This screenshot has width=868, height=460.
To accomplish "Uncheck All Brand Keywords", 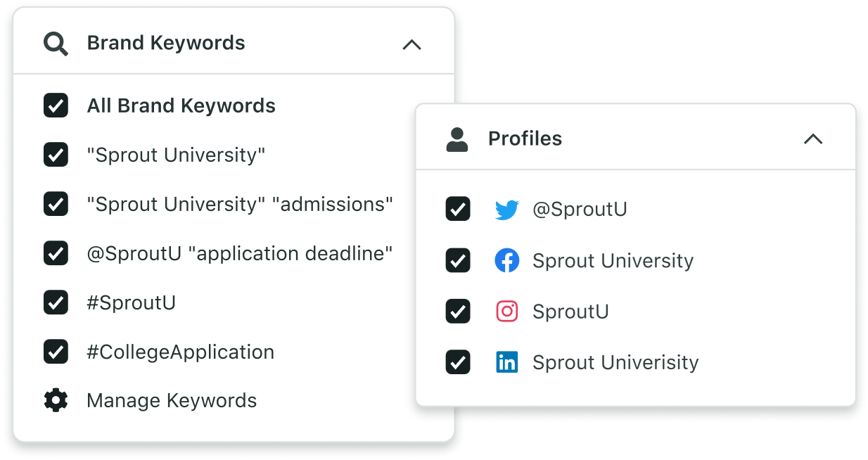I will (x=56, y=106).
